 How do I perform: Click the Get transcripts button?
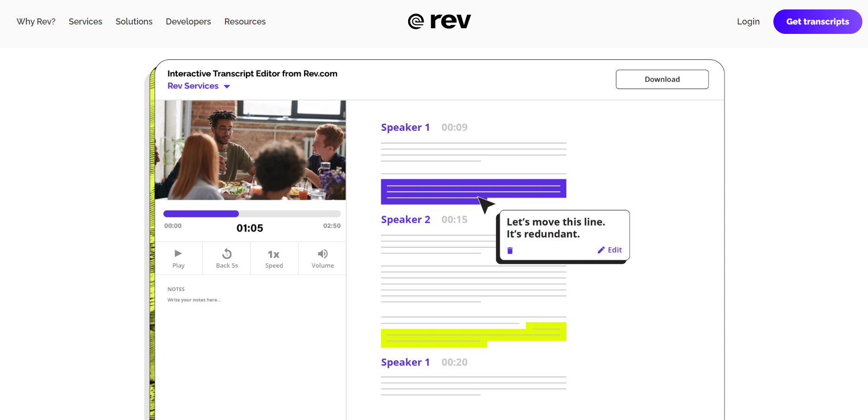[818, 22]
